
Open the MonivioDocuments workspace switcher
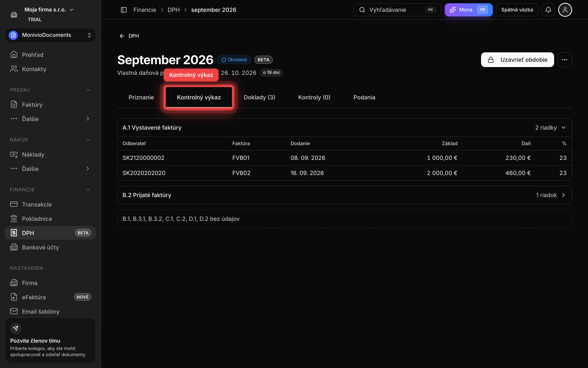tap(50, 35)
